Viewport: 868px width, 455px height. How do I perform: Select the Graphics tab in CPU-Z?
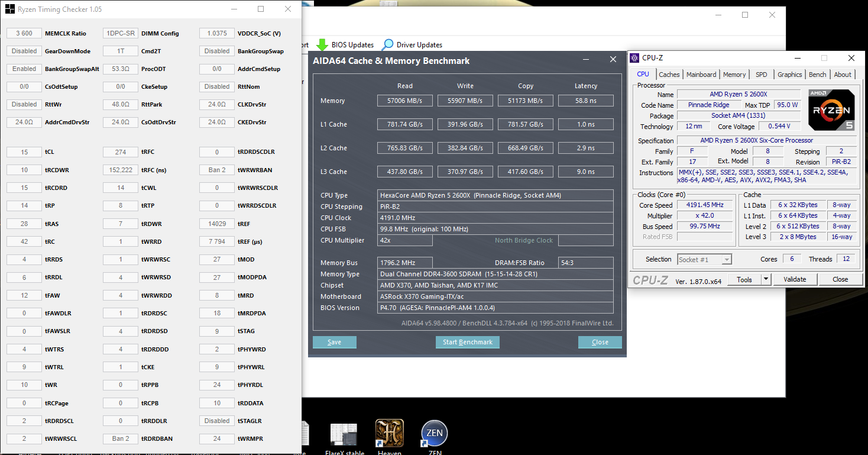point(789,75)
